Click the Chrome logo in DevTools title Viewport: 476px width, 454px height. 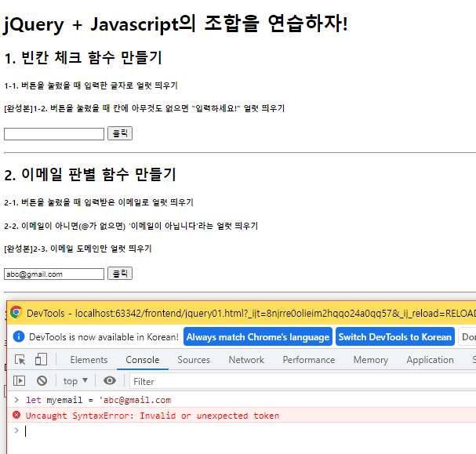point(16,312)
